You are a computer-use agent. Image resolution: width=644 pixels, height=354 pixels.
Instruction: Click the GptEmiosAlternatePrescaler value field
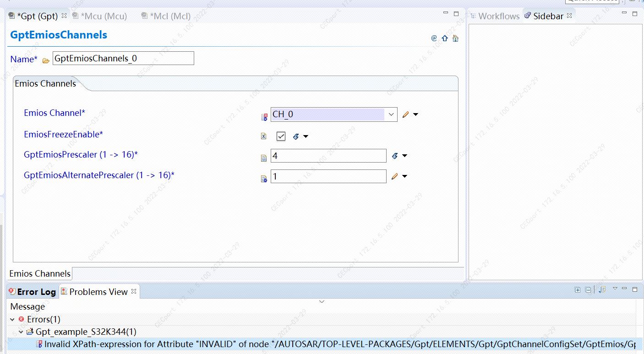[328, 176]
